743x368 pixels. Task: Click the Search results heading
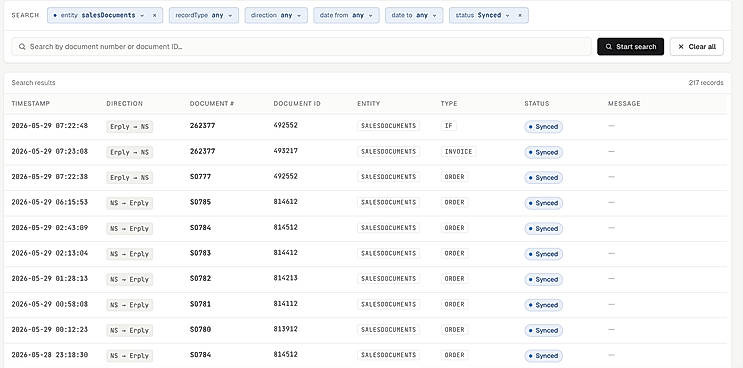pos(34,82)
